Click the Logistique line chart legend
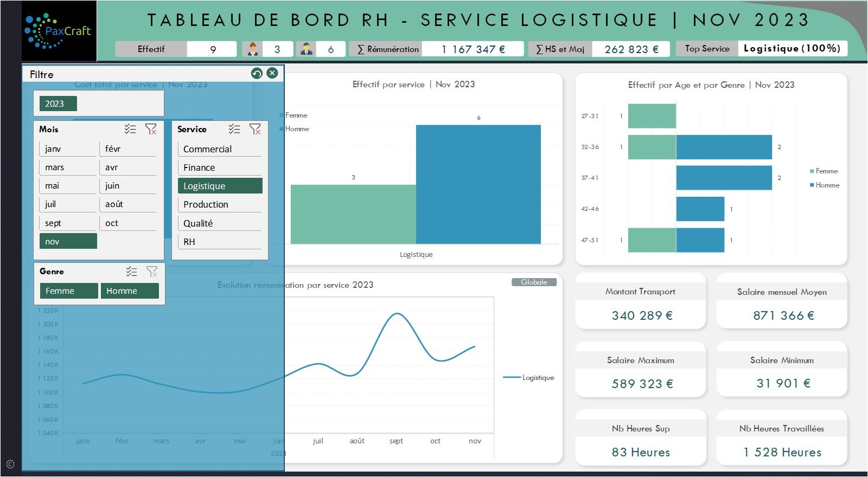 tap(529, 378)
